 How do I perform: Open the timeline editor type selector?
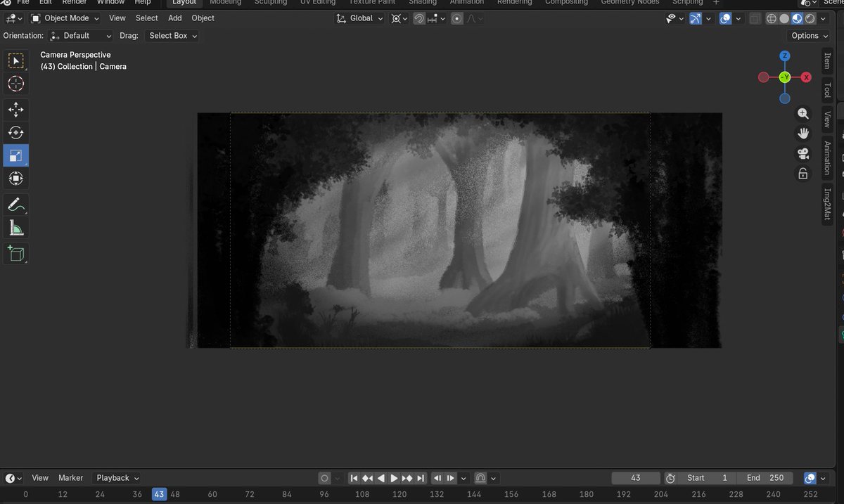[14, 478]
